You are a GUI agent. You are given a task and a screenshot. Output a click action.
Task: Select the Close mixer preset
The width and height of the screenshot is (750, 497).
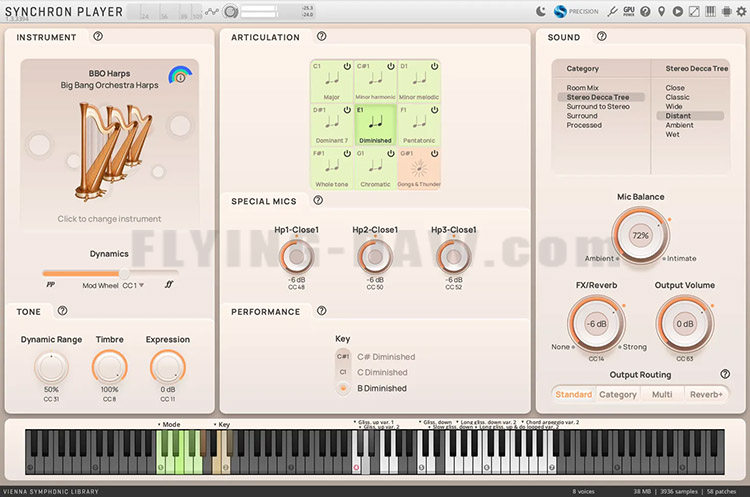674,88
